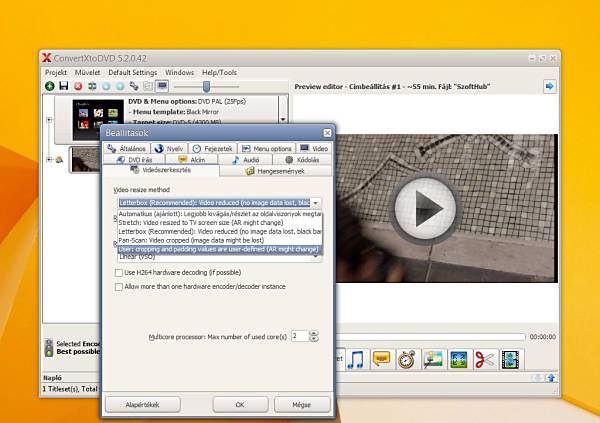Tick Allow more than one hardware encoder/decoder instance
The width and height of the screenshot is (600, 423).
(119, 287)
